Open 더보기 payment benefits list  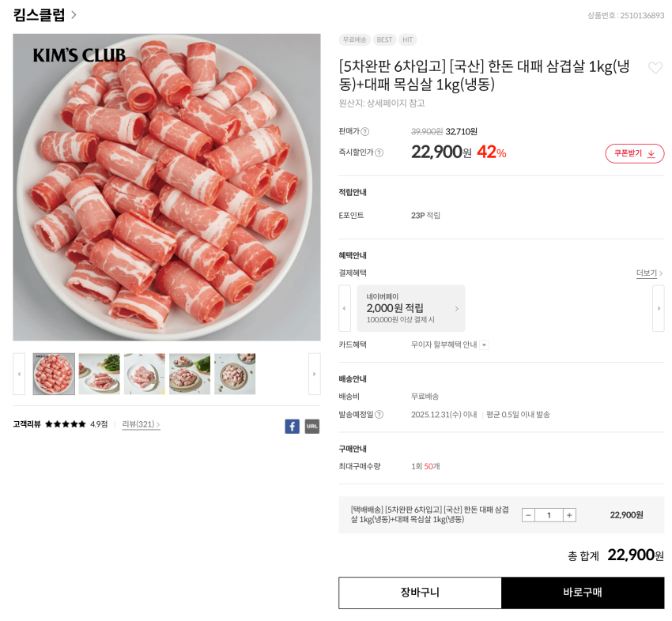[x=649, y=273]
